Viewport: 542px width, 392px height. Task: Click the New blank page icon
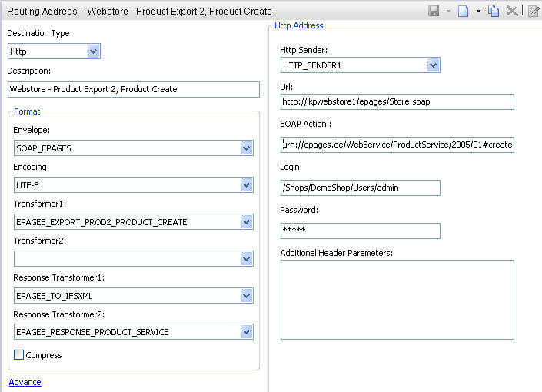tap(463, 11)
